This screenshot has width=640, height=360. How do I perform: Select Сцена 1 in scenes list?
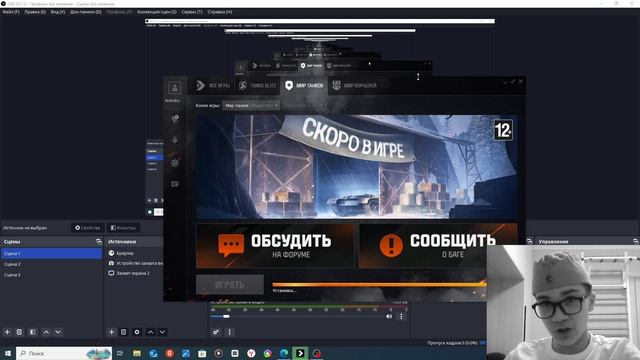click(51, 253)
